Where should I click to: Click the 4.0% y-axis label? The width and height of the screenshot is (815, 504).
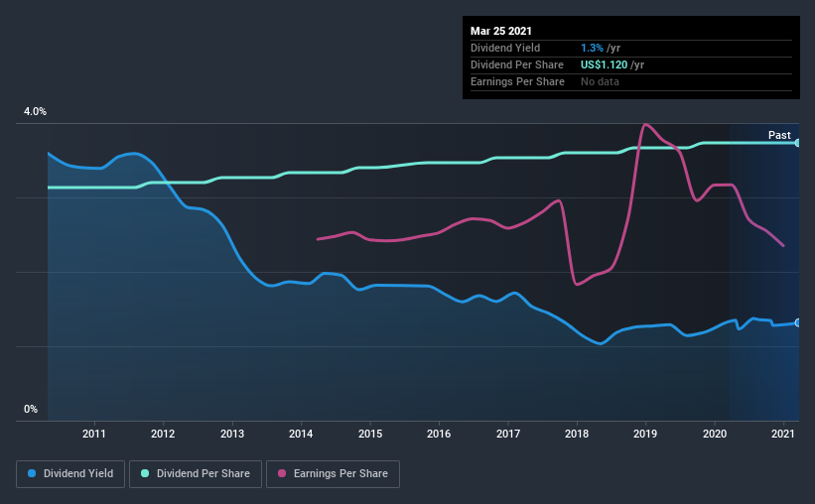coord(35,112)
